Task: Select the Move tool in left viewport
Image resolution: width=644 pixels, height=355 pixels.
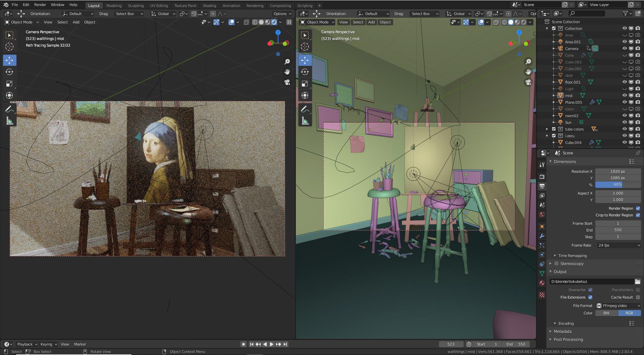Action: point(9,60)
